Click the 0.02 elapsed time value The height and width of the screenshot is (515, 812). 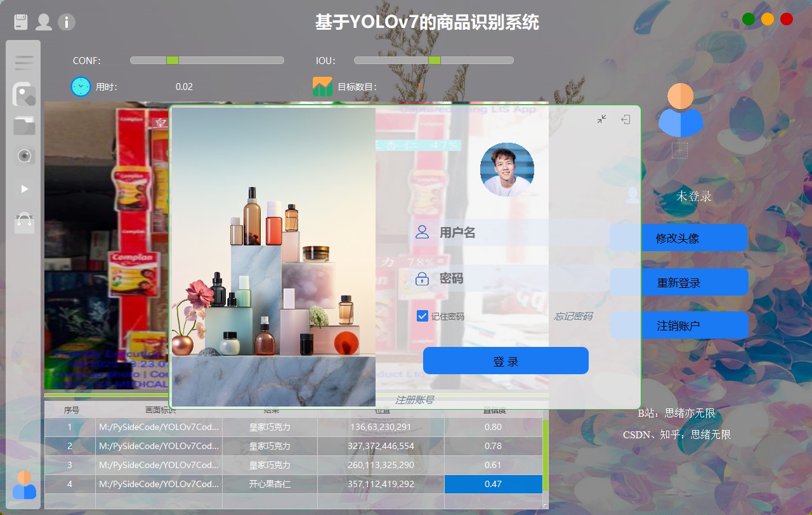(x=184, y=87)
